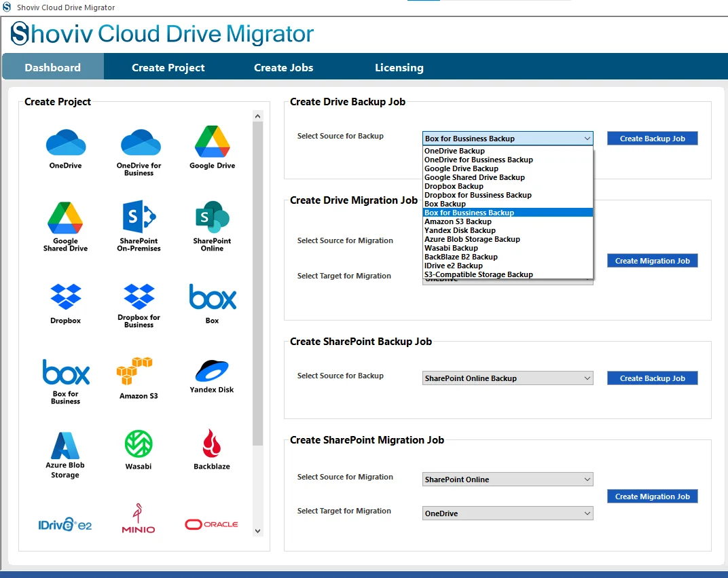The image size is (728, 578).
Task: Choose the Google Drive project icon
Action: tap(212, 141)
